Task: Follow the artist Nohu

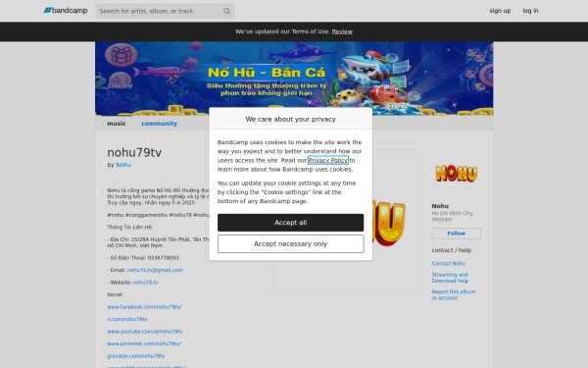Action: coord(456,234)
